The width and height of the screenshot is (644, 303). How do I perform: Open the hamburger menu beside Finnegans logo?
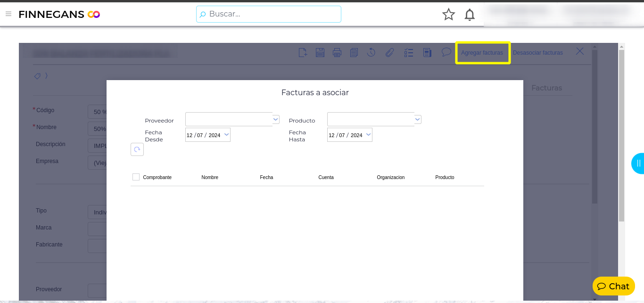pos(8,14)
